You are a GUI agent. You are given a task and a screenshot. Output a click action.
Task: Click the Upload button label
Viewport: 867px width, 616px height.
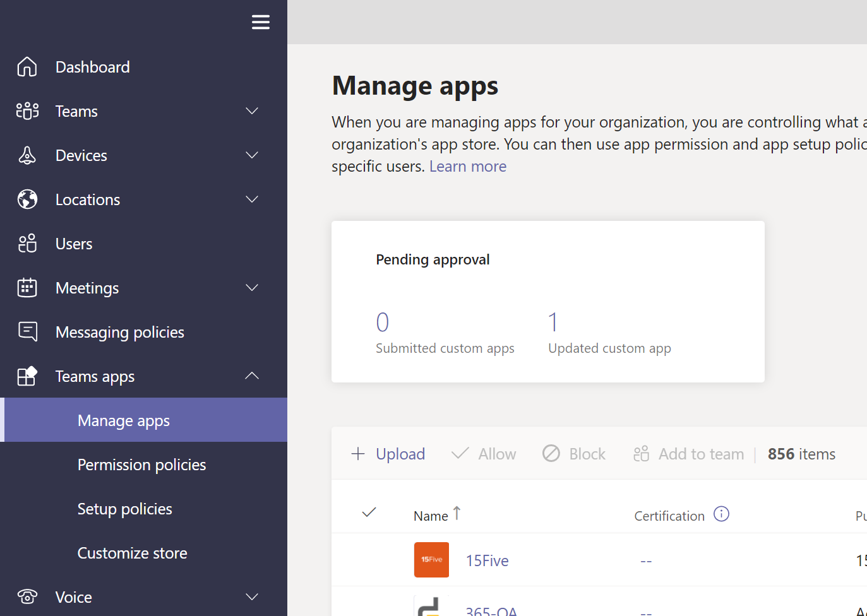[x=400, y=454]
